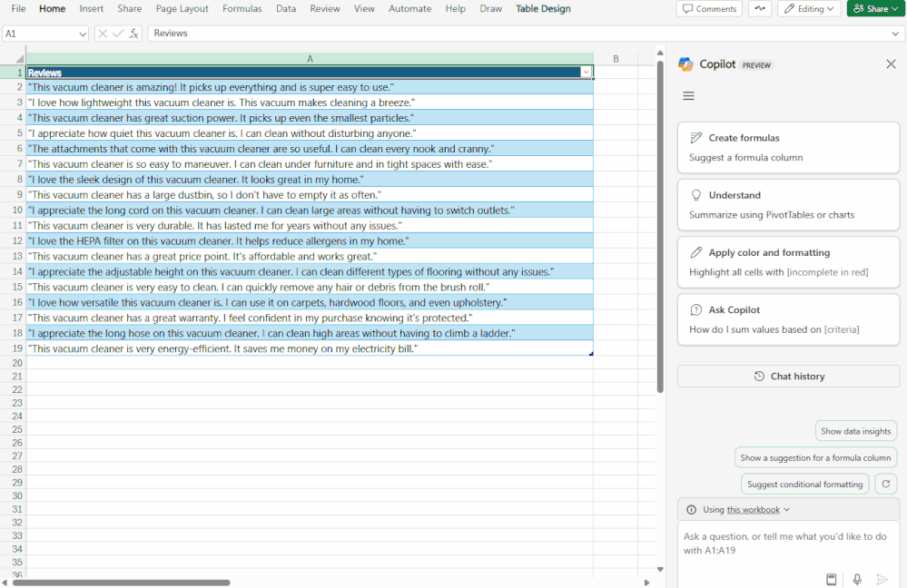Select the Reviews header cell
The height and width of the screenshot is (588, 907).
310,73
